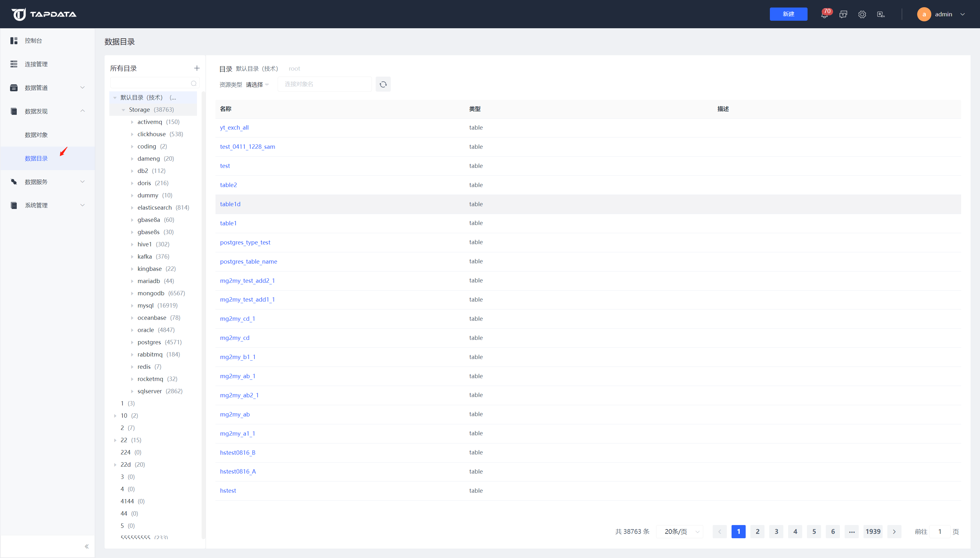Image resolution: width=980 pixels, height=558 pixels.
Task: Open the 资源类型 dropdown selector
Action: pos(257,85)
